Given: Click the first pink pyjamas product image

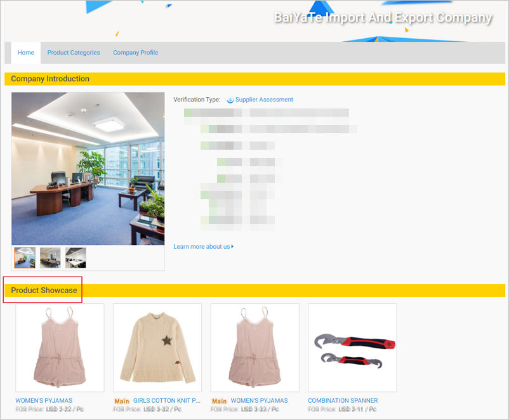Looking at the screenshot, I should click(x=60, y=348).
